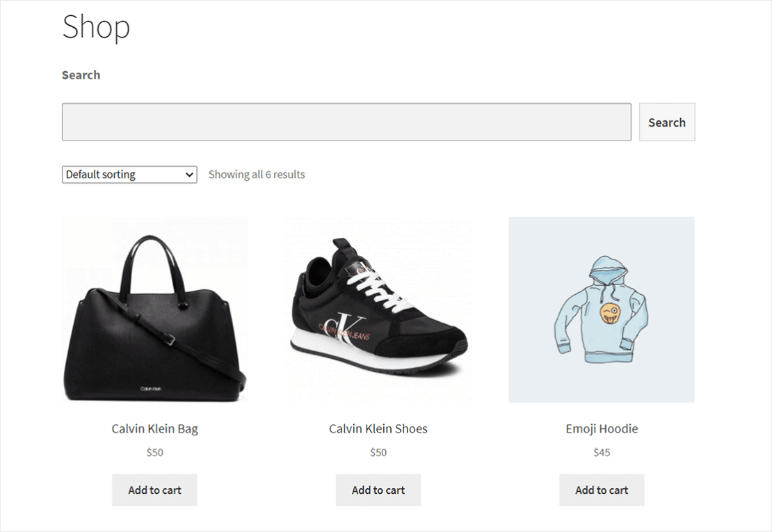Click the $50 price under Calvin Klein Bag

coord(154,452)
